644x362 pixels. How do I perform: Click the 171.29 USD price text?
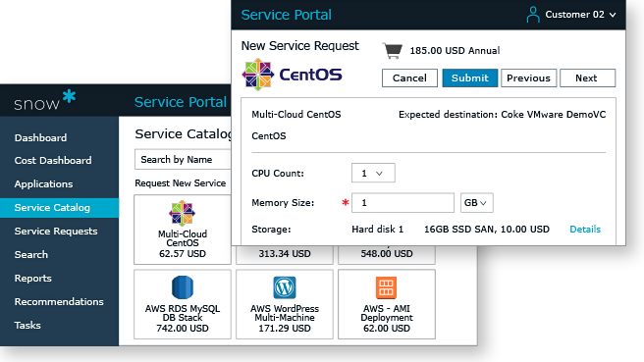[285, 329]
